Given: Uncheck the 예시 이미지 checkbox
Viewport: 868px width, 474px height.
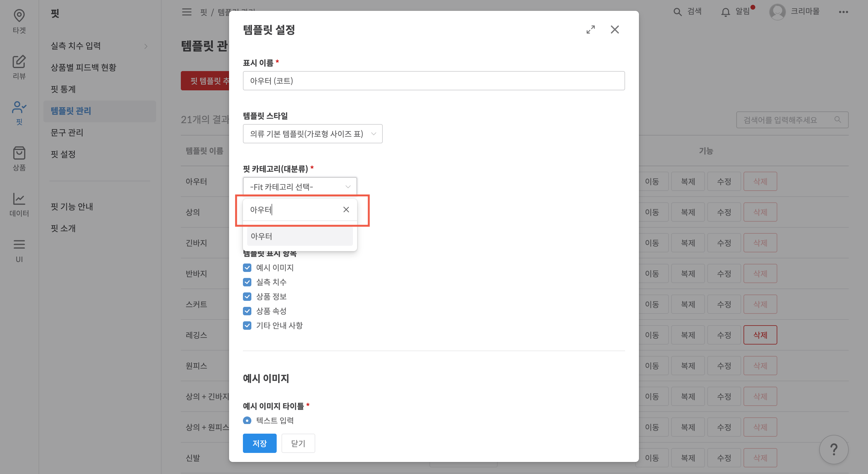Looking at the screenshot, I should (247, 268).
